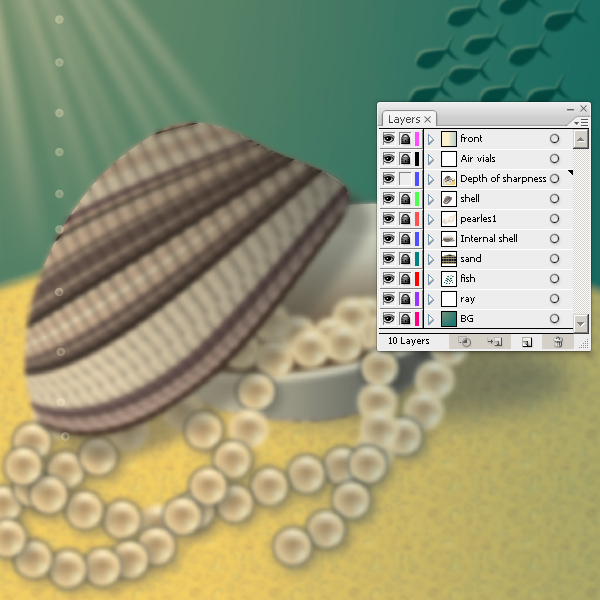The image size is (600, 600).
Task: Hide the ray layer
Action: pyautogui.click(x=388, y=298)
